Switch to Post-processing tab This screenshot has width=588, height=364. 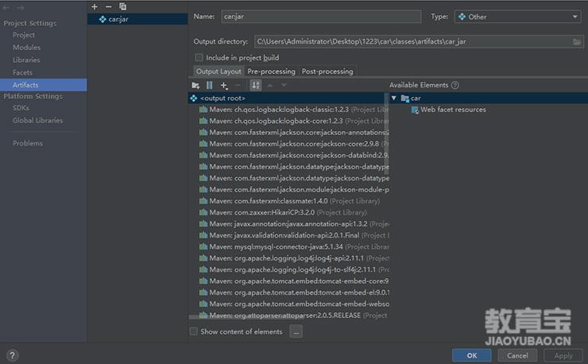[327, 72]
